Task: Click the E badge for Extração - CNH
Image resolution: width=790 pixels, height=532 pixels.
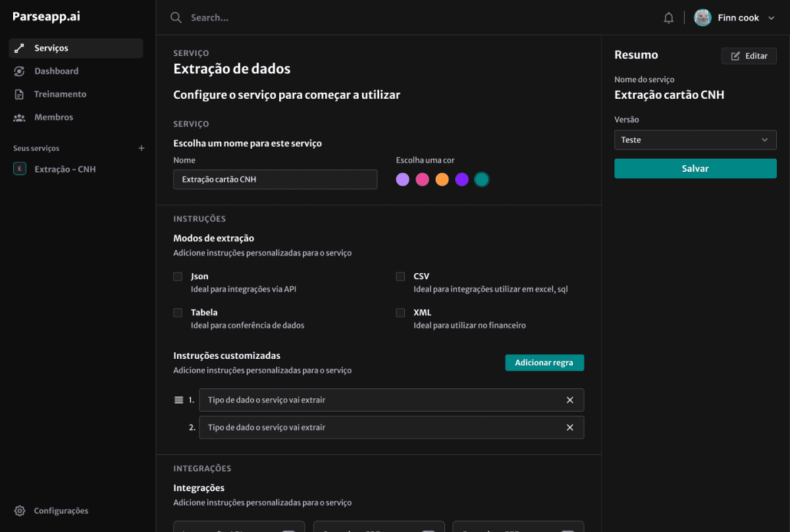Action: click(19, 169)
